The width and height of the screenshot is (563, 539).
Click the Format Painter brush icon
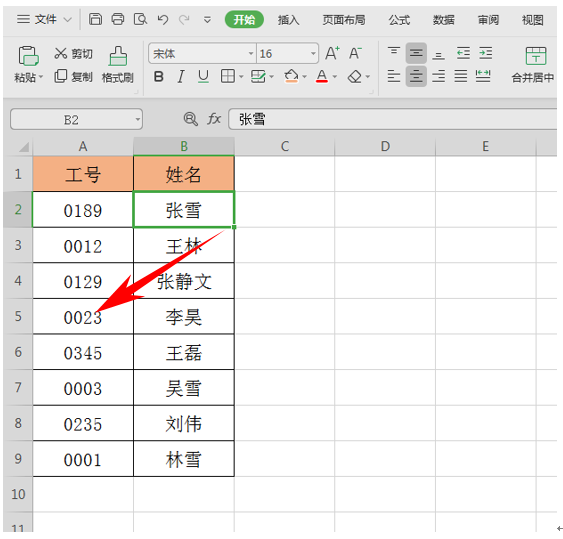point(118,56)
